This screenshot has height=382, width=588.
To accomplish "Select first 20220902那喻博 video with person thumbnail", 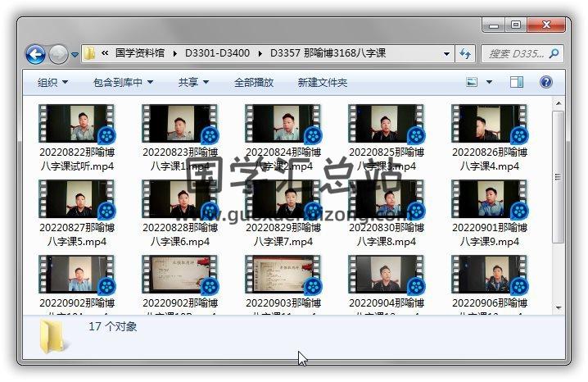I will click(77, 275).
